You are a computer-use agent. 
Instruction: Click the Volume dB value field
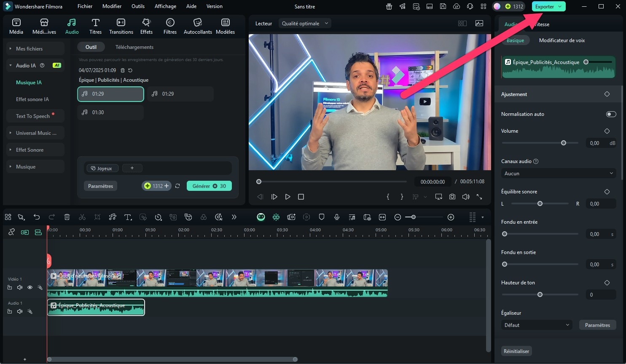(601, 143)
